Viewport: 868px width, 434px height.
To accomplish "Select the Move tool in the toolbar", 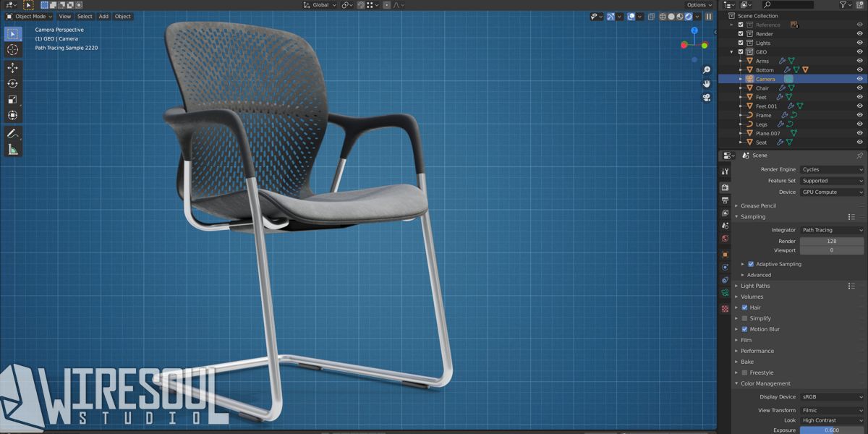I will pos(12,67).
